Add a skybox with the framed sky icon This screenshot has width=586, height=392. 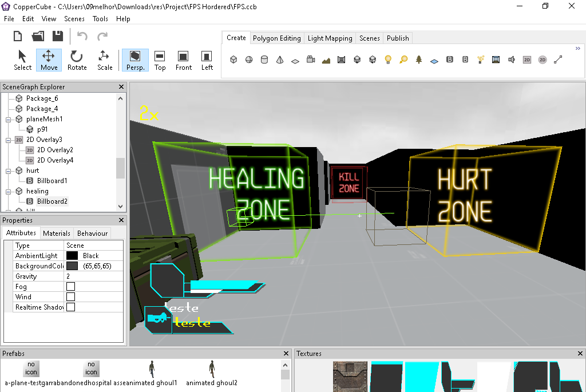click(x=496, y=60)
